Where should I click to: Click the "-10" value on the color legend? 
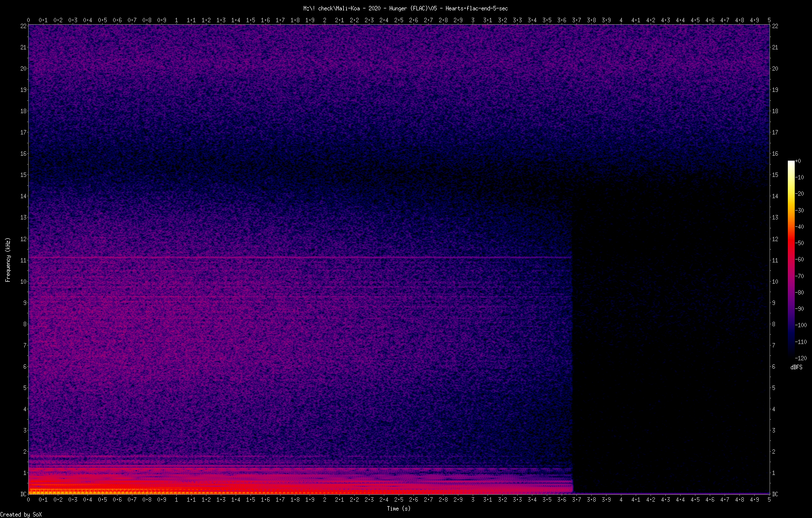click(x=799, y=177)
